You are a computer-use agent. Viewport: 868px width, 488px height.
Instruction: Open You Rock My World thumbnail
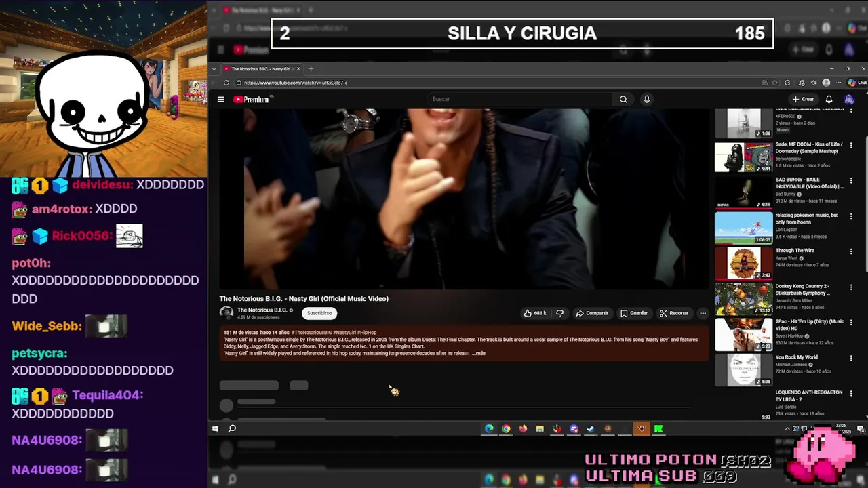point(743,369)
